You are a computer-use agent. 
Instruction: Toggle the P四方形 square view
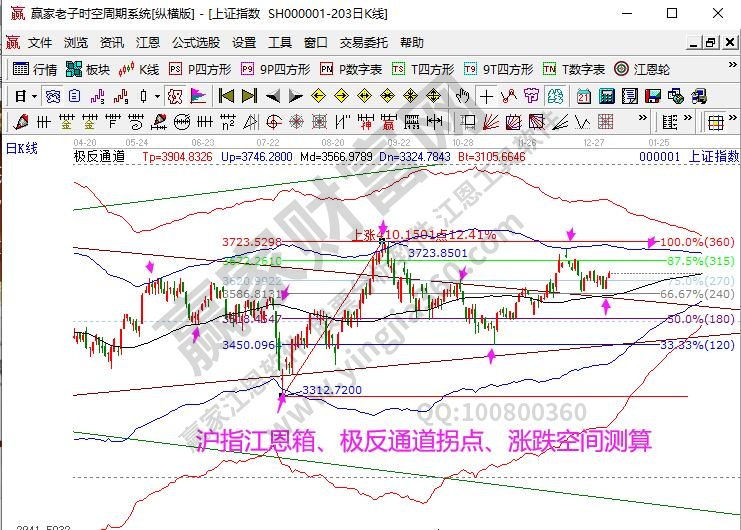point(201,69)
